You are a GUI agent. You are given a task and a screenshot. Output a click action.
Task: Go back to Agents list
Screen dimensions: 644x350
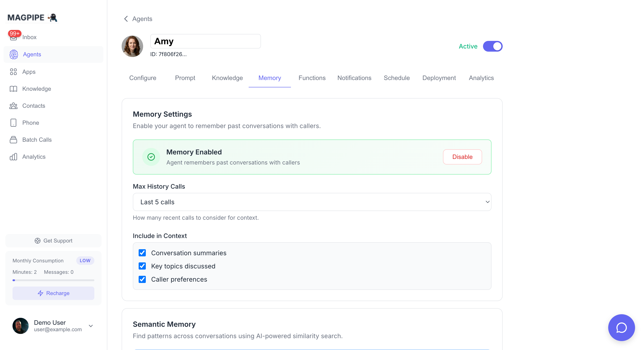(x=138, y=19)
